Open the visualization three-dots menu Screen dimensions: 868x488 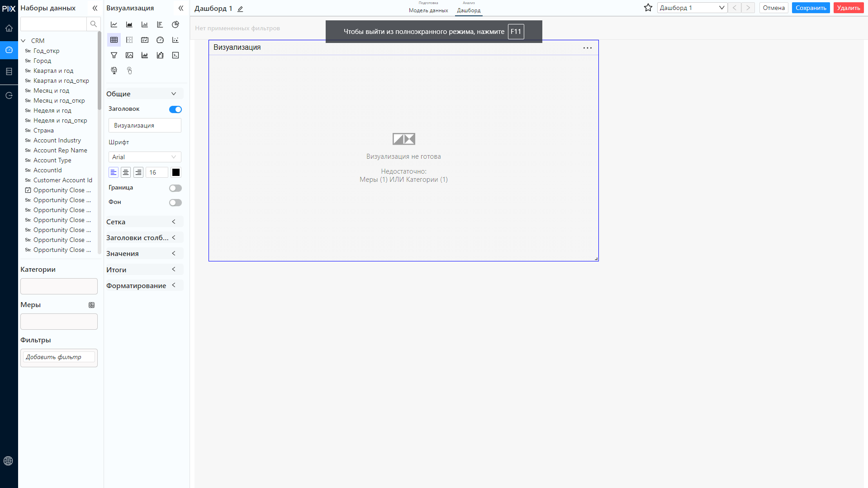pos(588,48)
